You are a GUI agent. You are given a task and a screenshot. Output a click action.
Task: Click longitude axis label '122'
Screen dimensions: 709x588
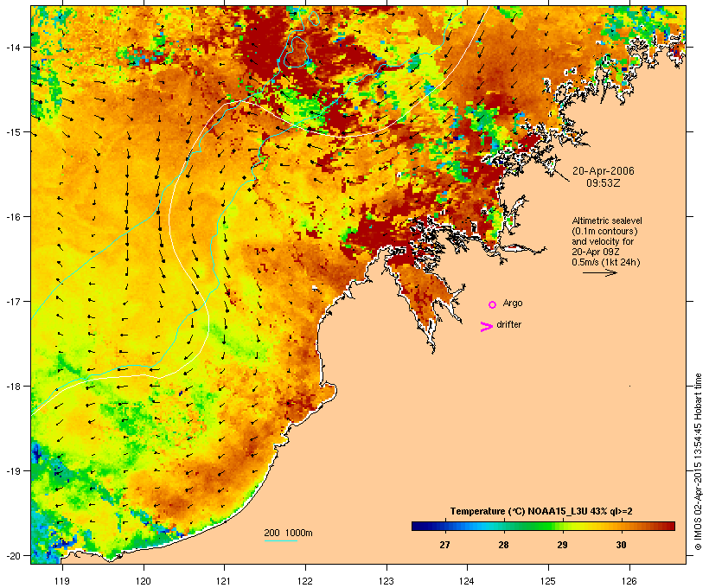point(305,581)
